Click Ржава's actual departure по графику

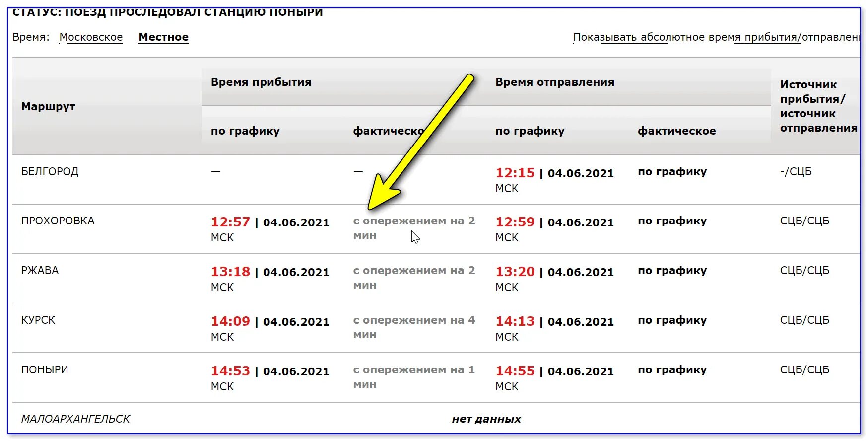(x=672, y=271)
